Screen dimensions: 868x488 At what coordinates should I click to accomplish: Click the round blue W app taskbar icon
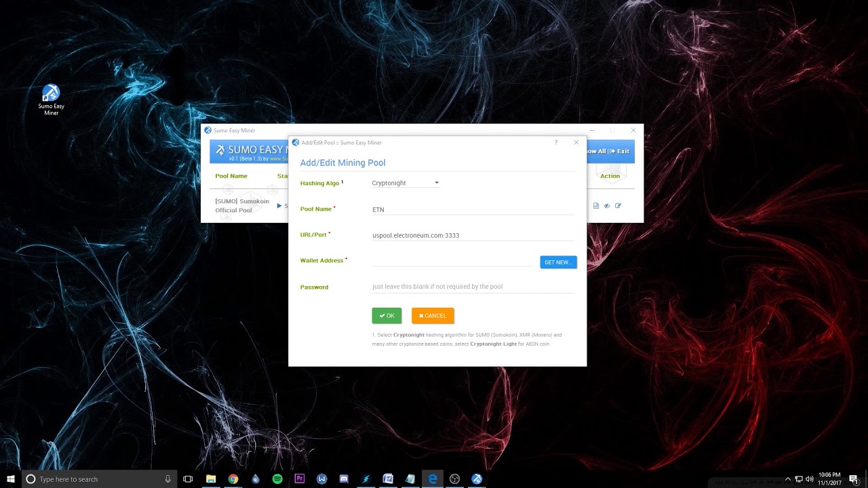(x=322, y=479)
